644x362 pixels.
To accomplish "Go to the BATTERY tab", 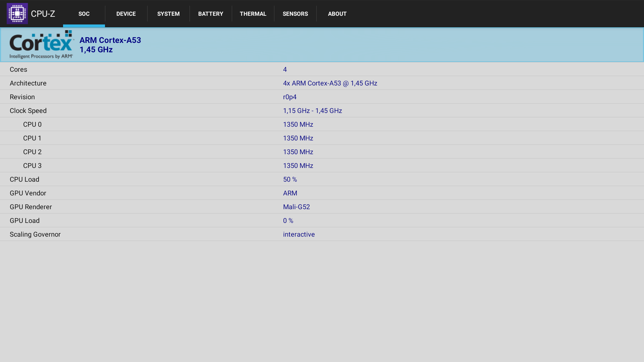I will (211, 14).
